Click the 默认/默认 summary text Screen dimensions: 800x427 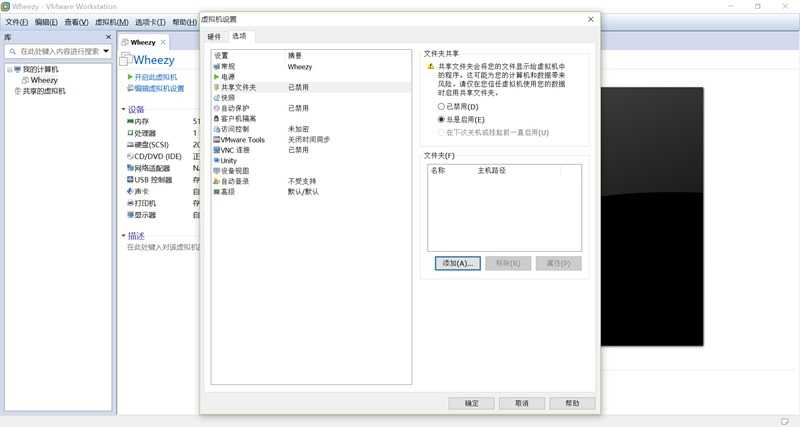click(303, 192)
